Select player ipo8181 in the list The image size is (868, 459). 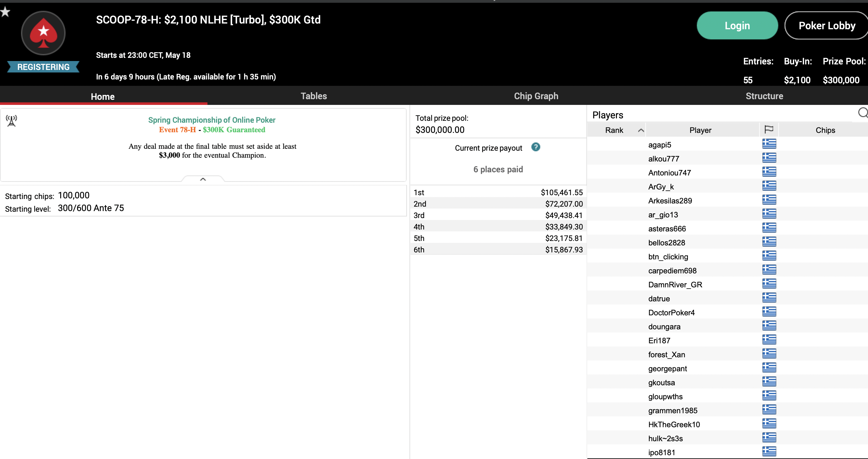tap(727, 452)
